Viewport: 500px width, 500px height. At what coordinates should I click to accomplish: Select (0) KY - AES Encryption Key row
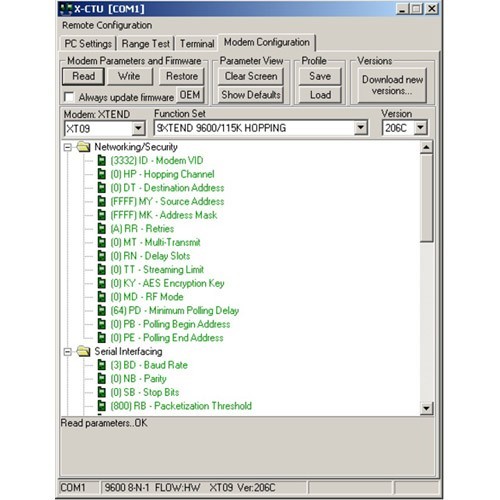pos(167,283)
